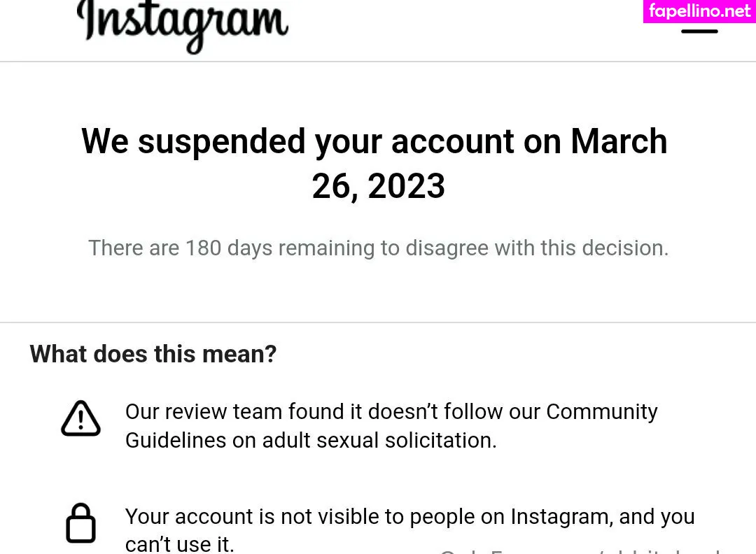Viewport: 756px width, 554px height.
Task: Click the padlock icon
Action: tap(80, 523)
